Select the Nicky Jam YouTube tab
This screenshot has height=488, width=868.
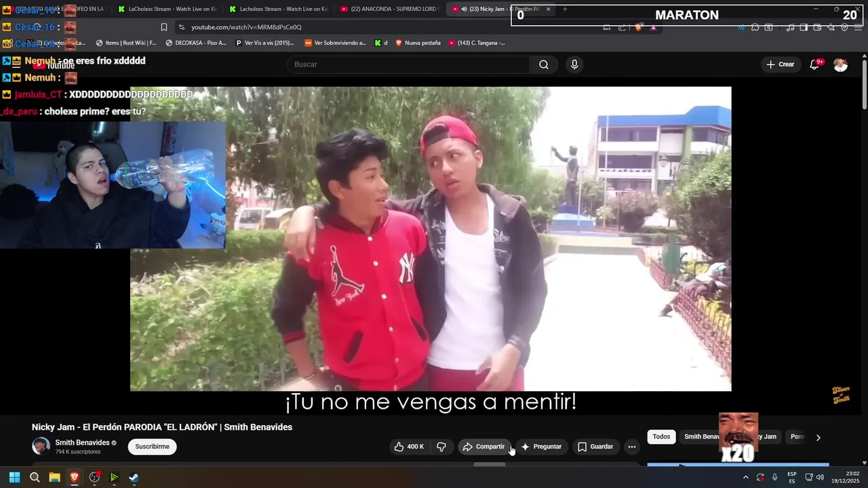click(500, 9)
